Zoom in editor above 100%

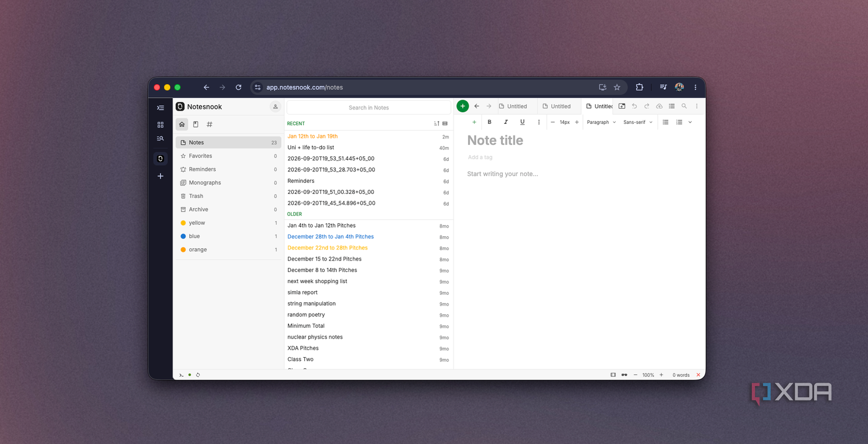point(661,375)
